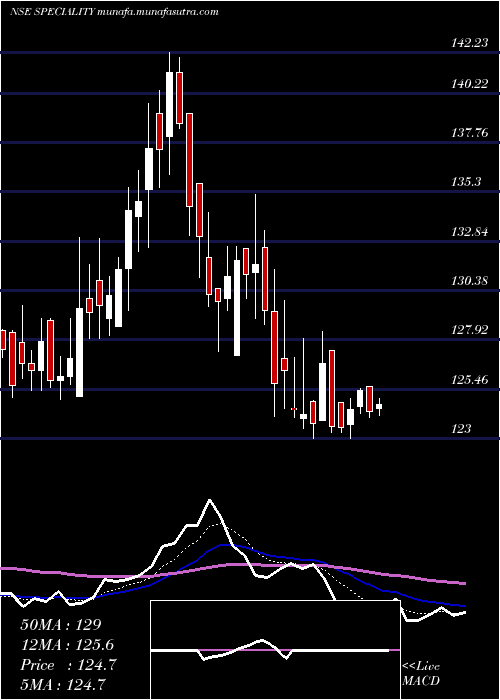Click inside the MACD inset chart box

275,650
